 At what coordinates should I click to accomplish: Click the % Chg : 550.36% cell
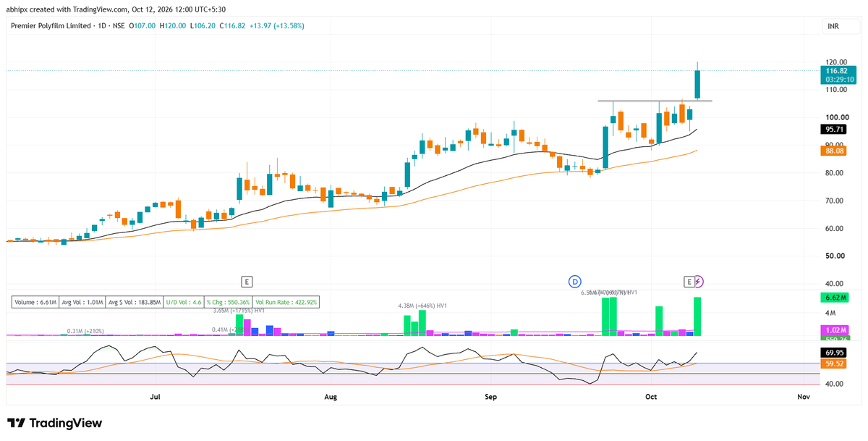(229, 303)
